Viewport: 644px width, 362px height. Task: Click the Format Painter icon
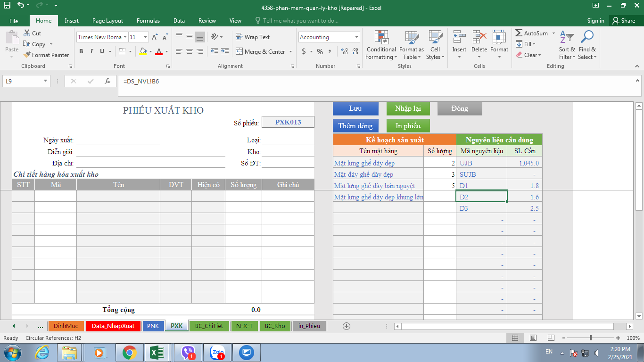27,55
